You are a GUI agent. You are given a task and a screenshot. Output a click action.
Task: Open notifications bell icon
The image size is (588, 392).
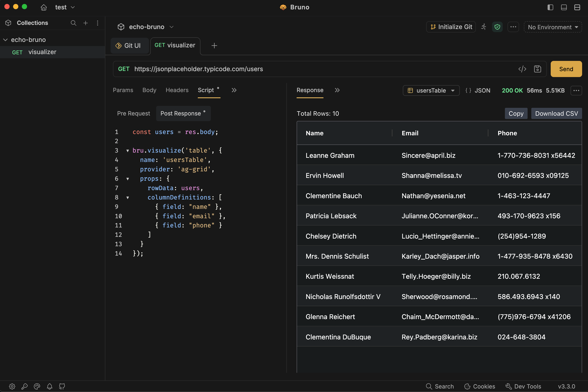[x=50, y=387]
